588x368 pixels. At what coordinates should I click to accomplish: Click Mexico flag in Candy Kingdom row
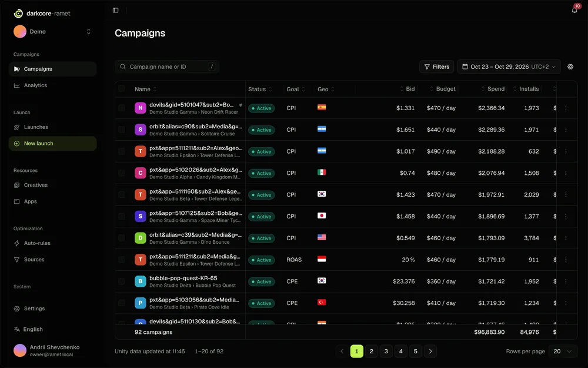point(322,173)
